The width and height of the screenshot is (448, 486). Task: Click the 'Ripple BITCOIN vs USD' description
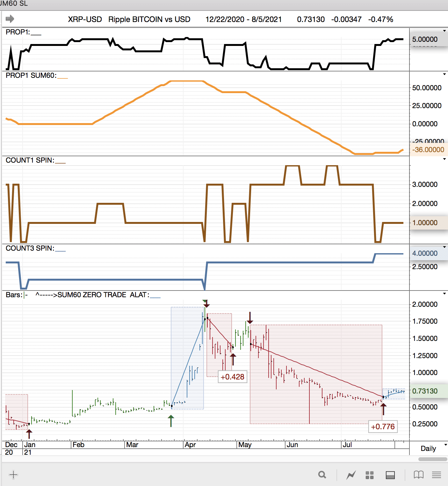click(x=149, y=19)
